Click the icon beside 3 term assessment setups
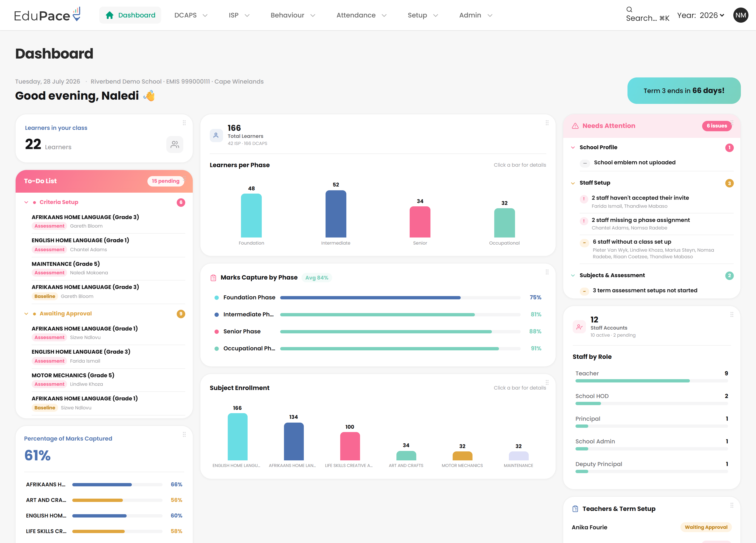756x543 pixels. point(584,292)
